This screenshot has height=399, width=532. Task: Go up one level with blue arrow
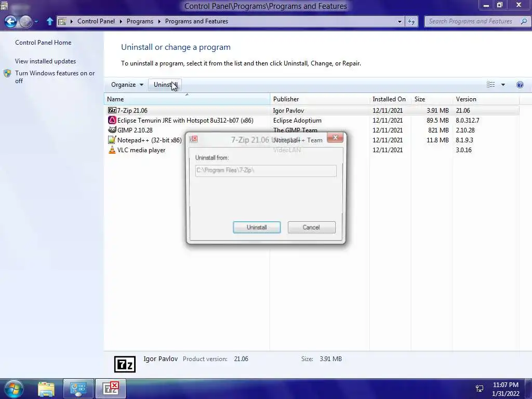[49, 21]
